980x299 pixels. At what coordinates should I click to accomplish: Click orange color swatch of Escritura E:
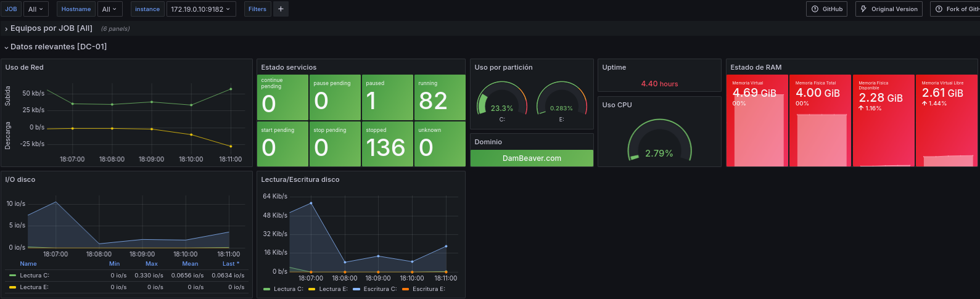point(406,289)
